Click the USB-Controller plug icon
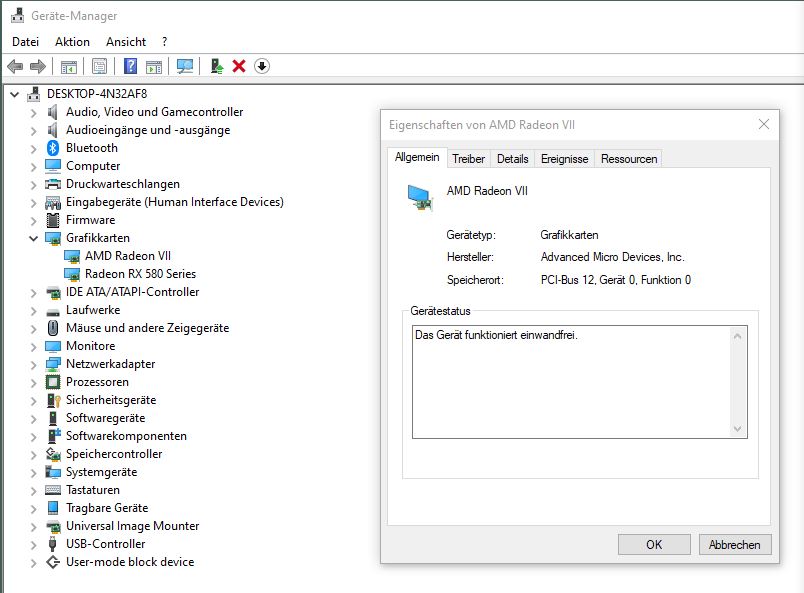Viewport: 804px width, 593px height. point(52,544)
